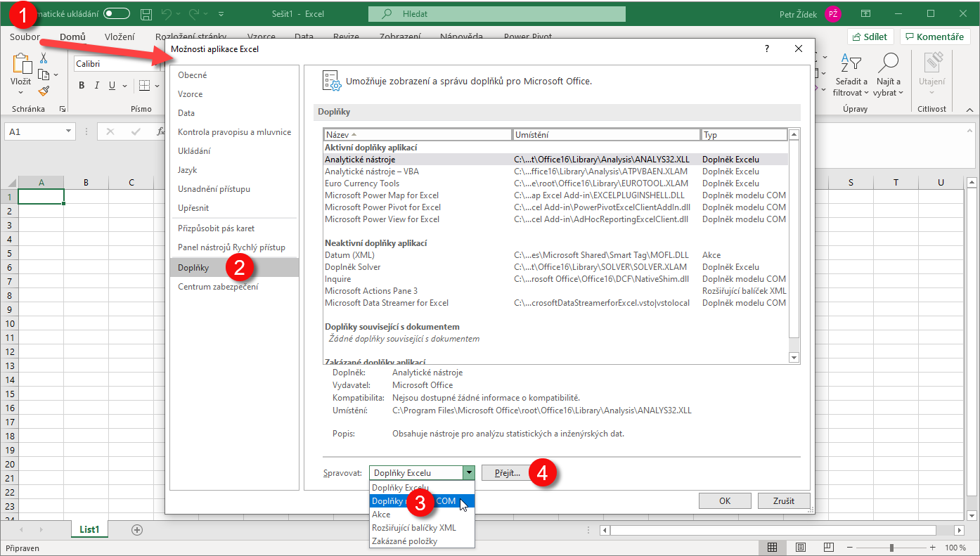Add a new sheet with plus icon
This screenshot has height=556, width=980.
(x=137, y=529)
